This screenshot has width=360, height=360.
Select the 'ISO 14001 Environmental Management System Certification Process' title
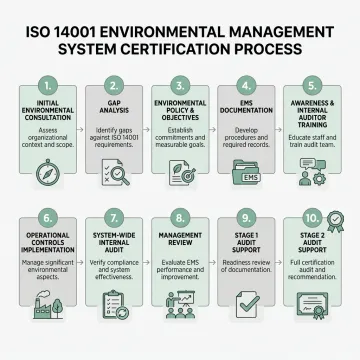pyautogui.click(x=180, y=40)
